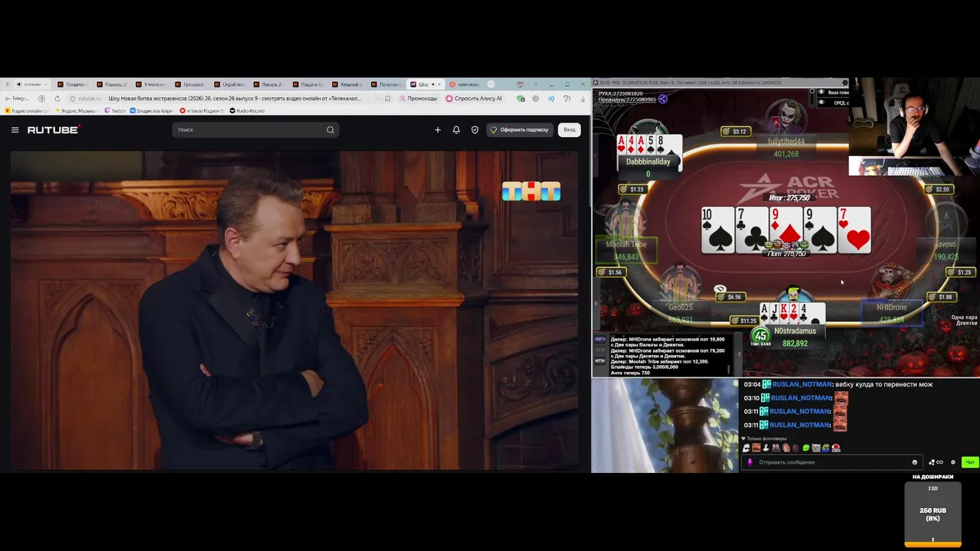Image resolution: width=980 pixels, height=551 pixels.
Task: Click the $1.56 bounty badge near Moolah Tribe
Action: 610,272
